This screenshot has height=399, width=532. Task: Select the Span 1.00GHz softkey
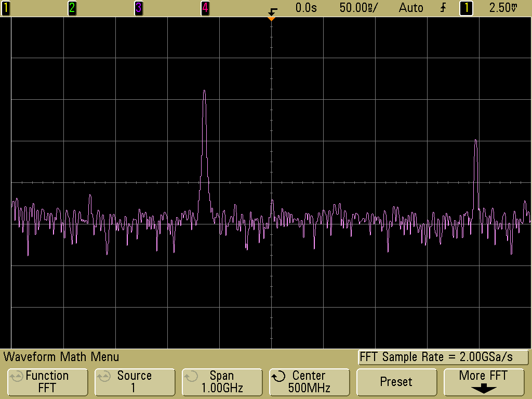pyautogui.click(x=222, y=381)
